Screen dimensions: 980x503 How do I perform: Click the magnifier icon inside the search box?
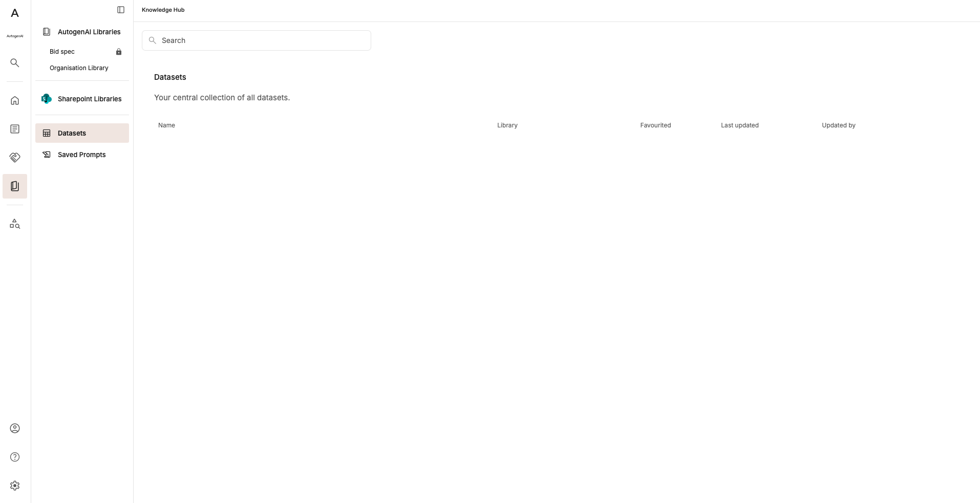point(152,40)
